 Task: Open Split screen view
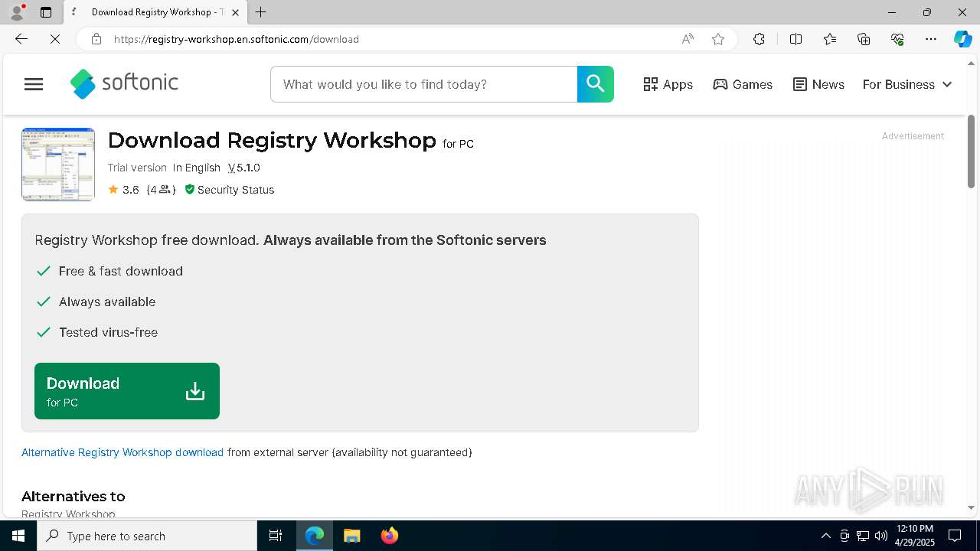point(795,39)
